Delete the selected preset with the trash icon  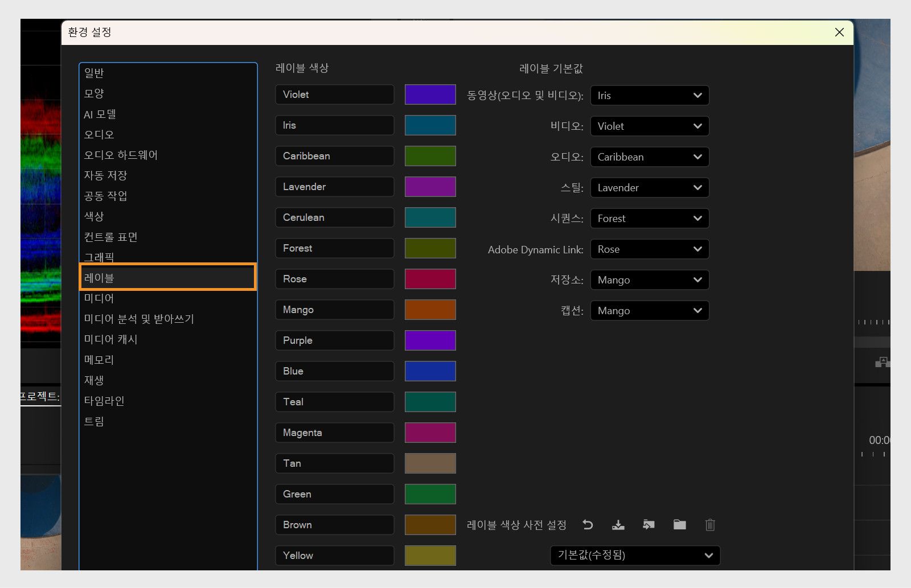point(709,525)
